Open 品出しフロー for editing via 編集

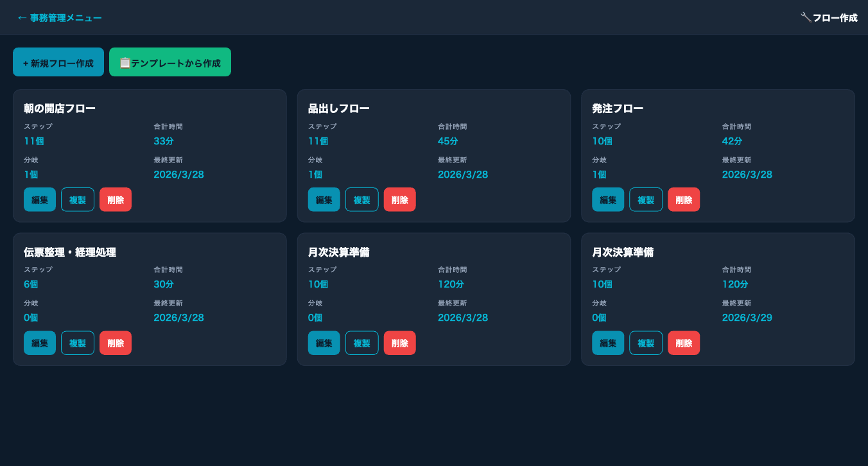[x=324, y=200]
